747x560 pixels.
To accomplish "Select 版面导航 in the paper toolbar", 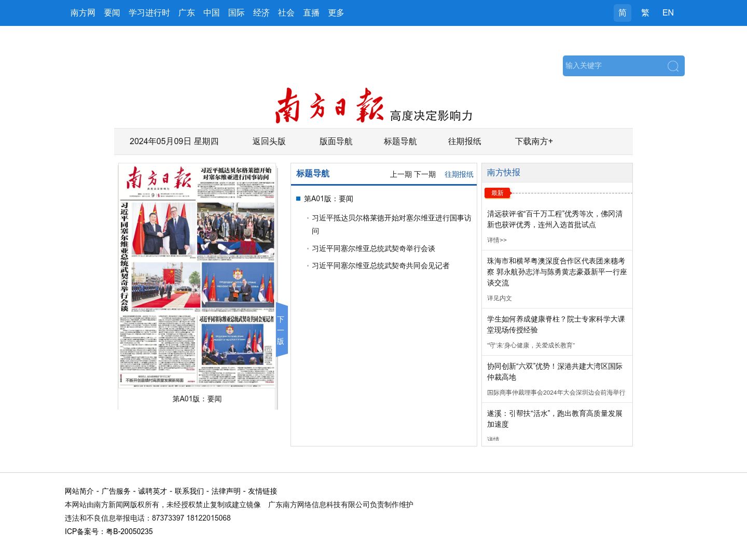I will (336, 142).
